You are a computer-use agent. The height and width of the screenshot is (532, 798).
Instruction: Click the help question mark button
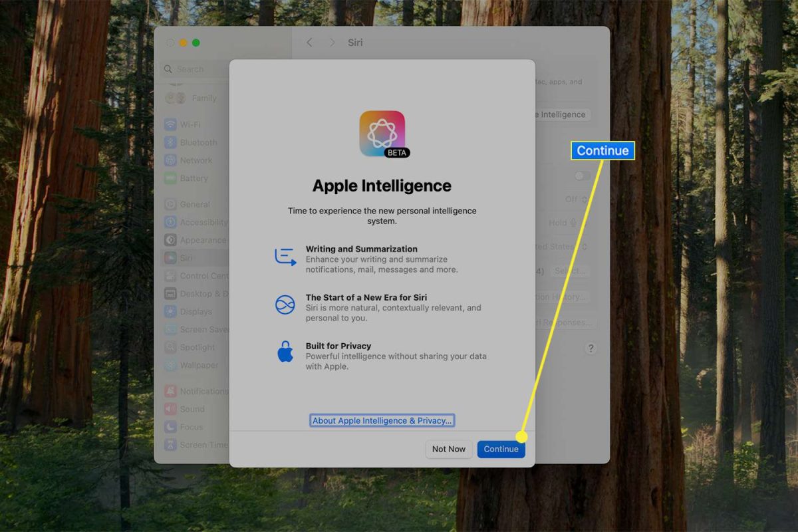click(591, 348)
